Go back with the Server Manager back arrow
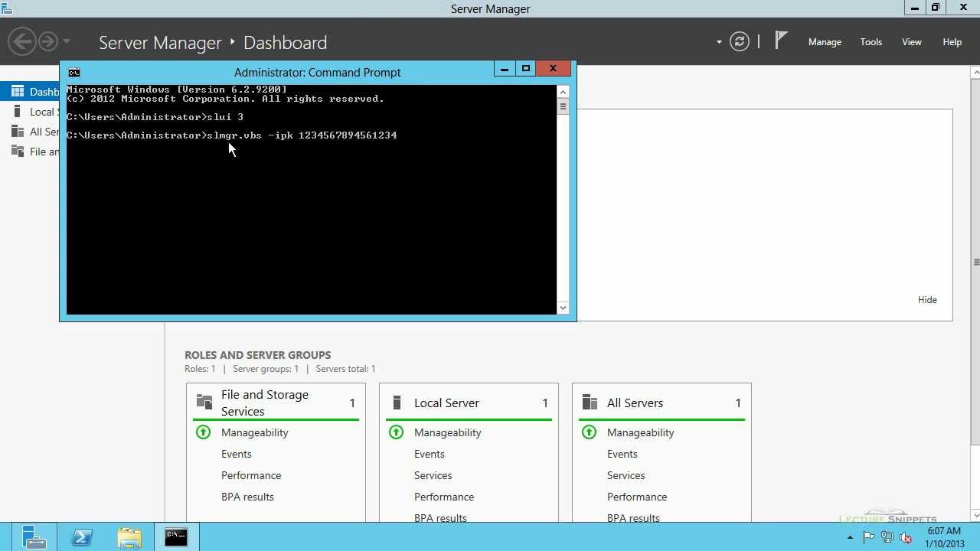This screenshot has height=551, width=980. (x=22, y=41)
